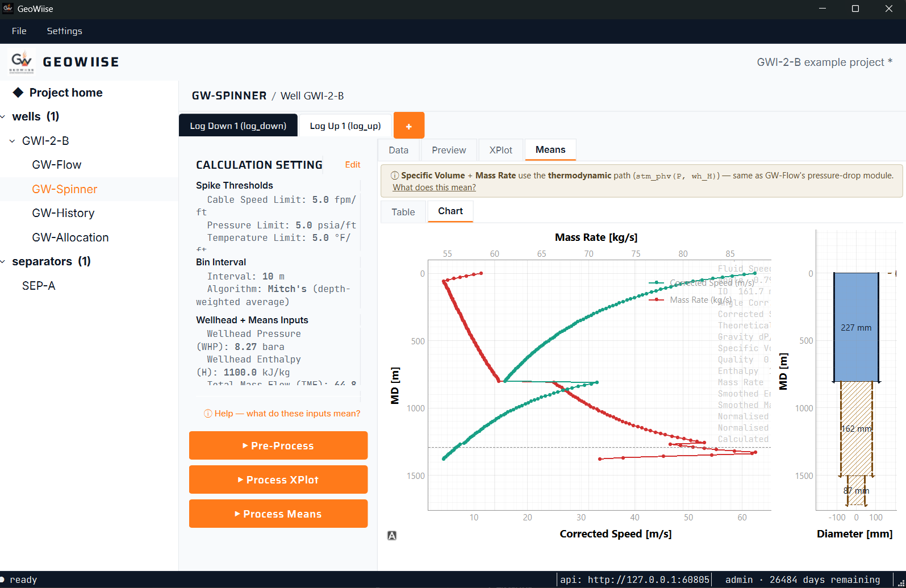Viewport: 906px width, 588px height.
Task: Select the Means tab
Action: (550, 149)
